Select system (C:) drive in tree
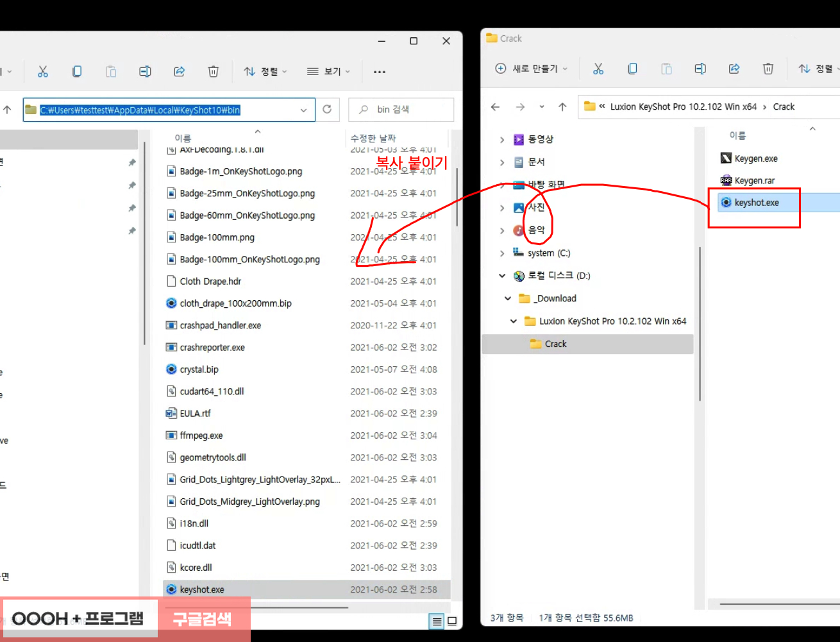This screenshot has height=642, width=840. click(x=542, y=253)
